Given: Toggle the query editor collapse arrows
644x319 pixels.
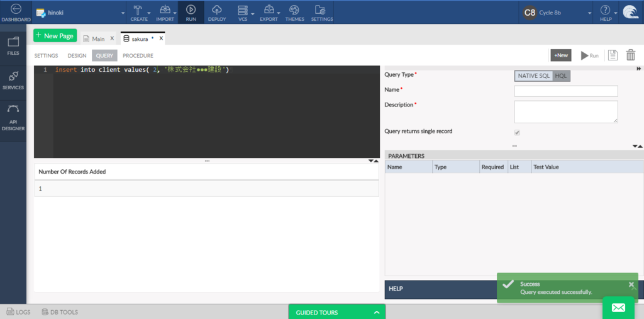Looking at the screenshot, I should tap(374, 160).
